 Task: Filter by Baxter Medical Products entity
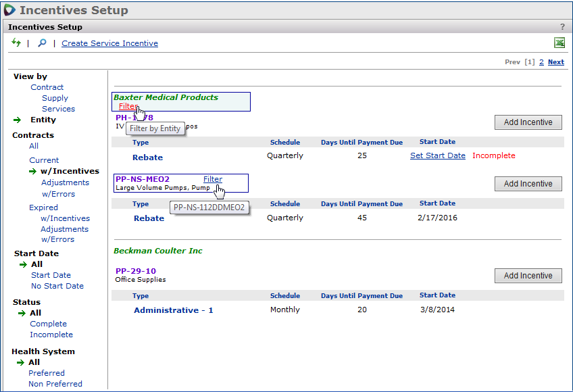(127, 107)
